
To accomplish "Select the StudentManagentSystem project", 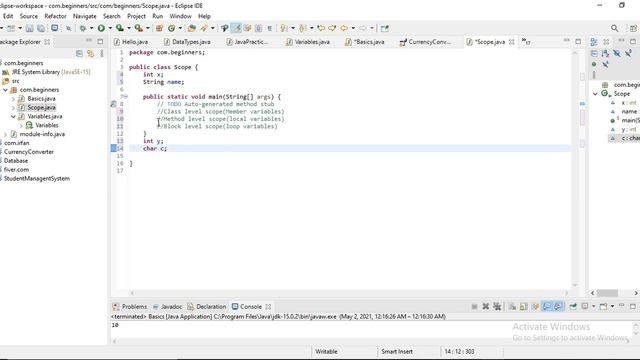I will (37, 178).
